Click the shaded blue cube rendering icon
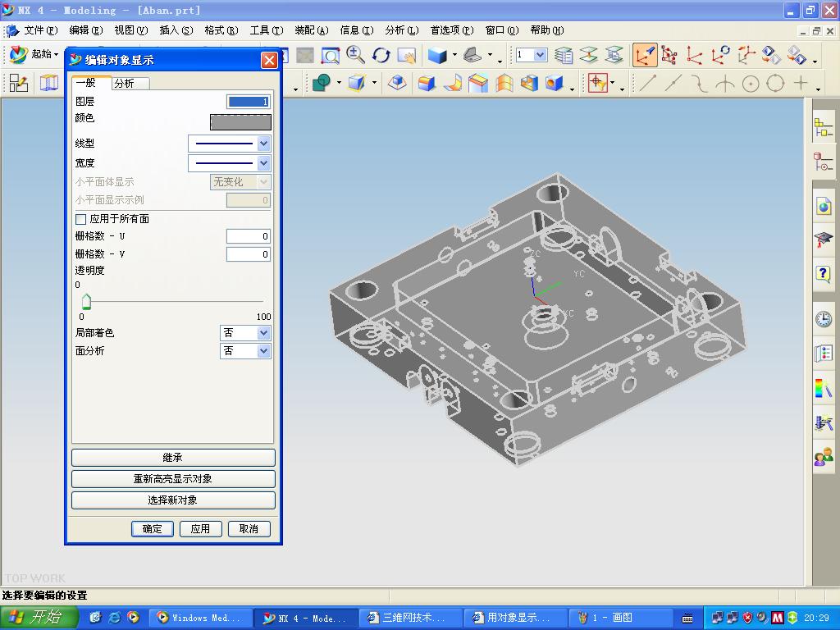 point(437,55)
